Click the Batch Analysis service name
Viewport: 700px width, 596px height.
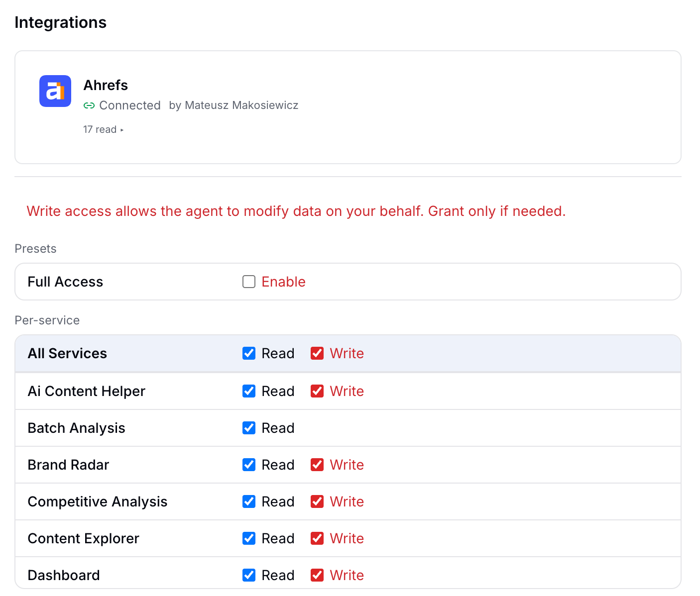(76, 428)
